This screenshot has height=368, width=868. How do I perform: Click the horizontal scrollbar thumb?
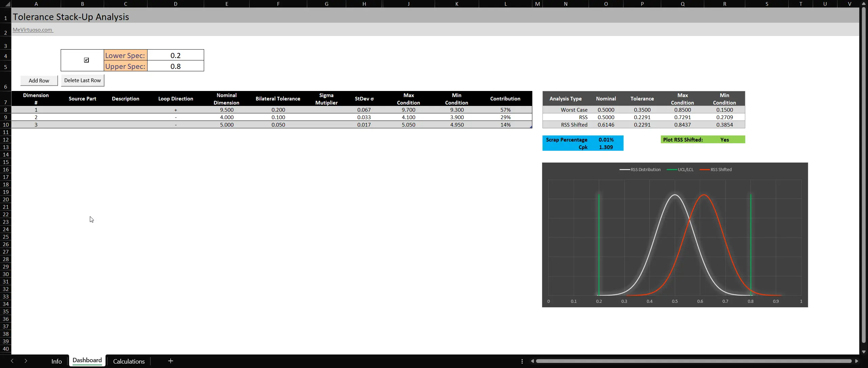click(695, 361)
